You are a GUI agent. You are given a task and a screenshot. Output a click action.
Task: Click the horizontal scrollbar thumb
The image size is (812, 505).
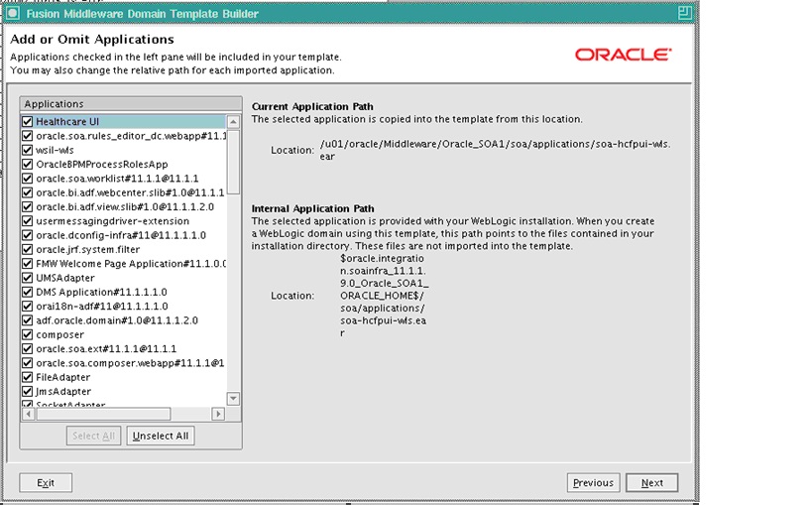103,414
